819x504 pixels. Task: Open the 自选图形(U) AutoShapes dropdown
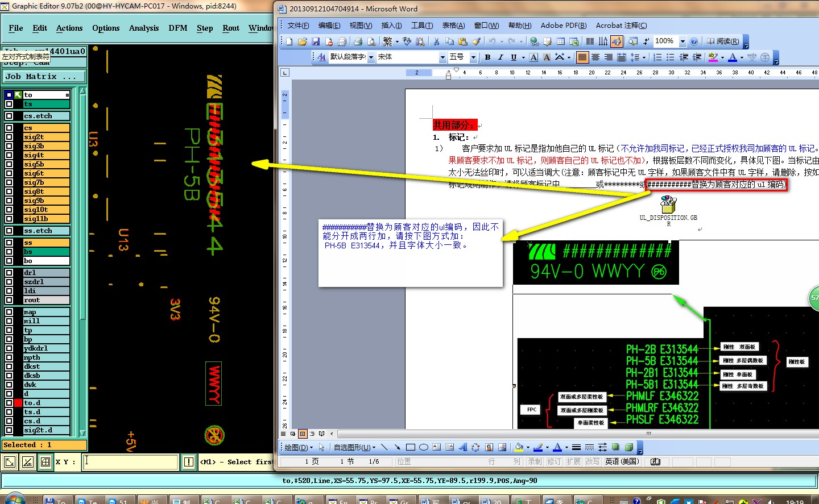(x=354, y=447)
